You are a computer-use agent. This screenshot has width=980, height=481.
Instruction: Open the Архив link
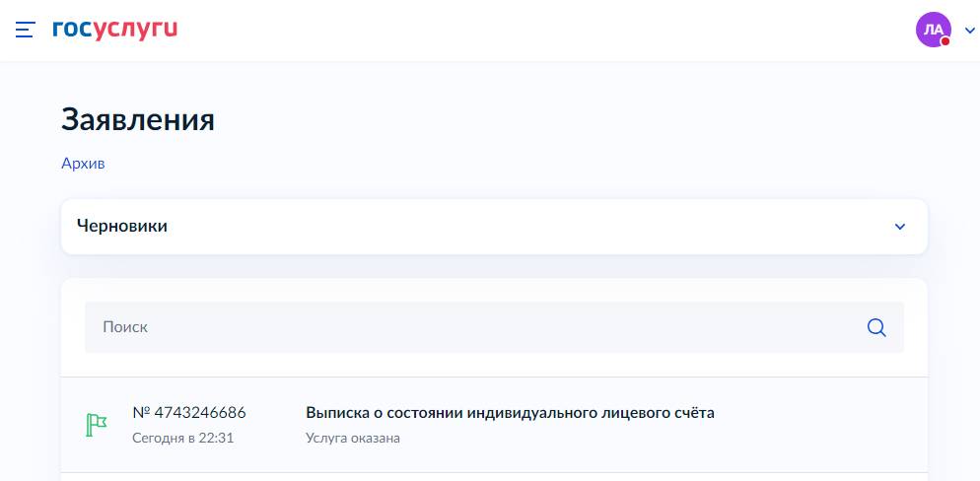pos(83,164)
